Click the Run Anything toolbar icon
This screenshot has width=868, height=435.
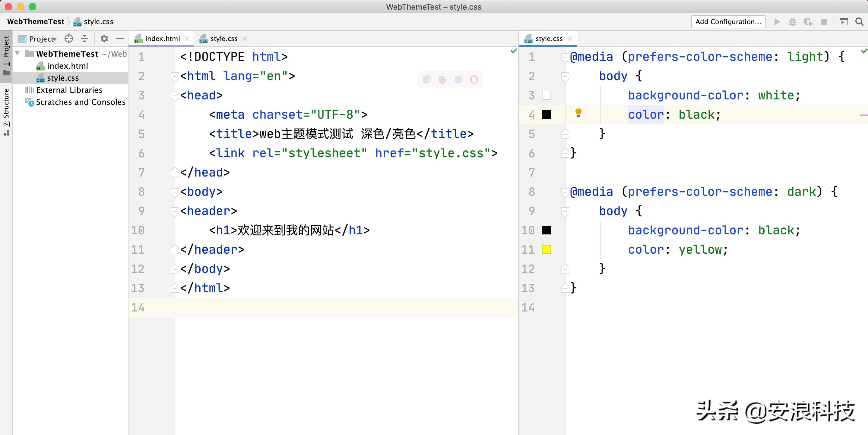click(x=843, y=22)
